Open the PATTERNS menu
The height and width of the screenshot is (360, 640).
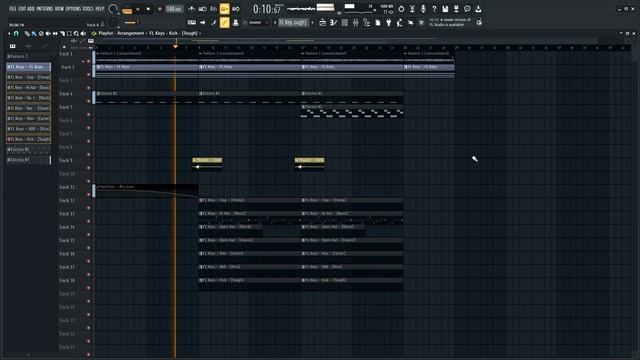pyautogui.click(x=45, y=9)
